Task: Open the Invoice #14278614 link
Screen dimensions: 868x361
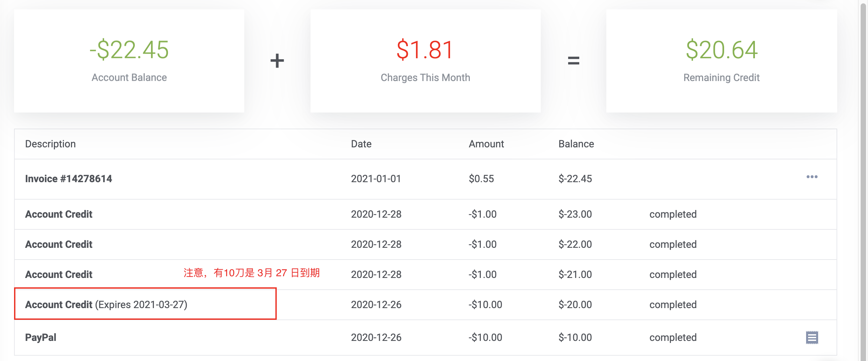Action: click(68, 178)
